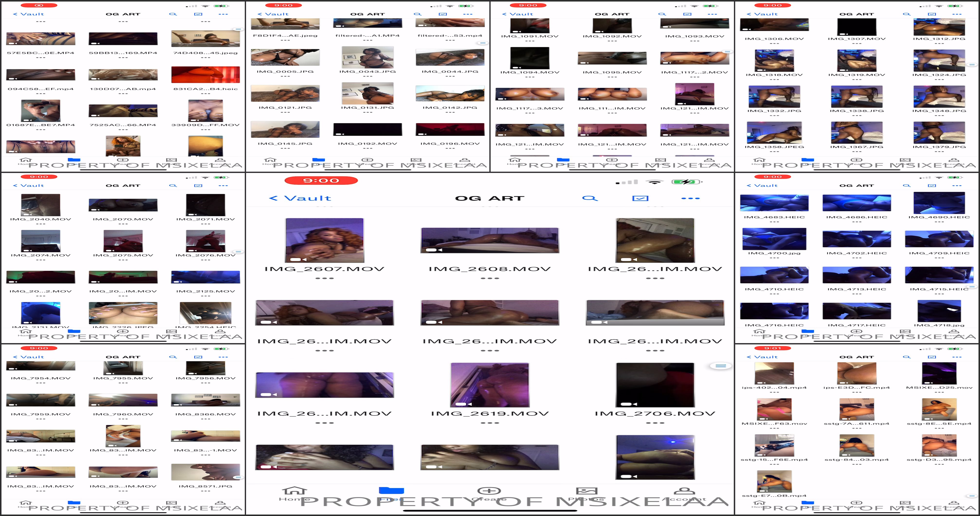Tap the blue Files folder icon in the enlarged center tab bar

point(392,490)
